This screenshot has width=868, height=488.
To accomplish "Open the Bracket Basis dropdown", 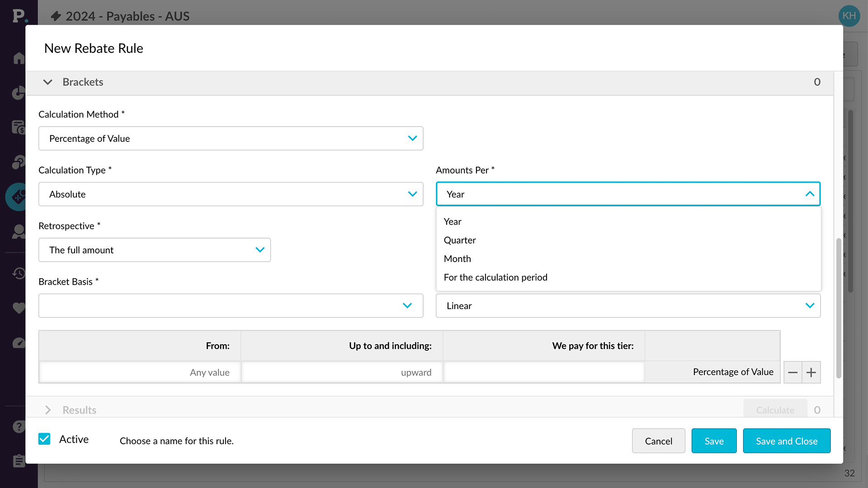I will (231, 305).
